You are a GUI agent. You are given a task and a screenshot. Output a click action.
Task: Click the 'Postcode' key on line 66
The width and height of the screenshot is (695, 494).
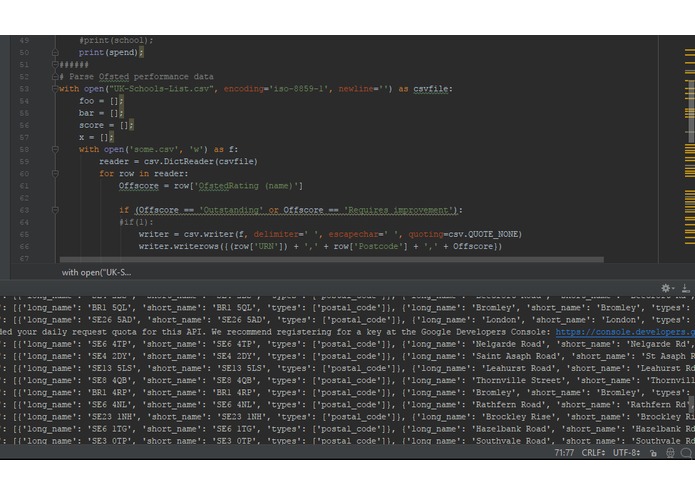click(x=377, y=246)
